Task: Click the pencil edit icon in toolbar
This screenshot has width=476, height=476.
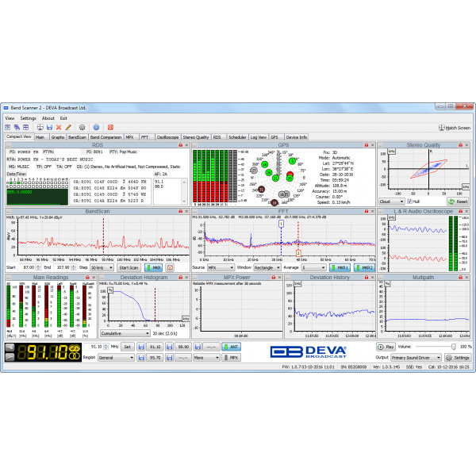Action: pyautogui.click(x=68, y=128)
